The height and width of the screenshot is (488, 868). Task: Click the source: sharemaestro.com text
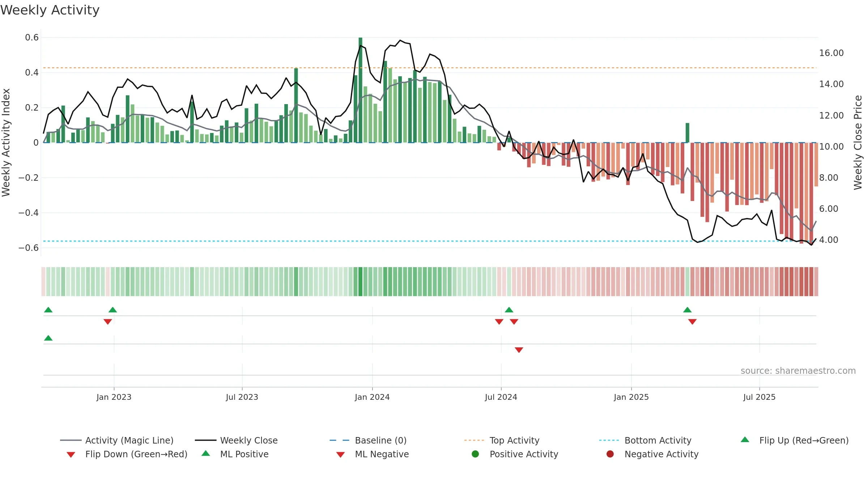pos(798,371)
